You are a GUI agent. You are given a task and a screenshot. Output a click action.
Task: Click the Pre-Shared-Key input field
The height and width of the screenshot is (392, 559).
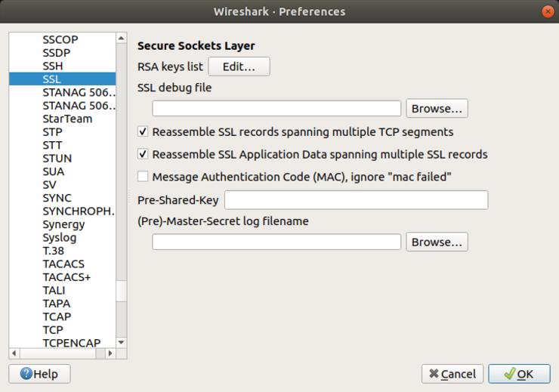point(356,200)
